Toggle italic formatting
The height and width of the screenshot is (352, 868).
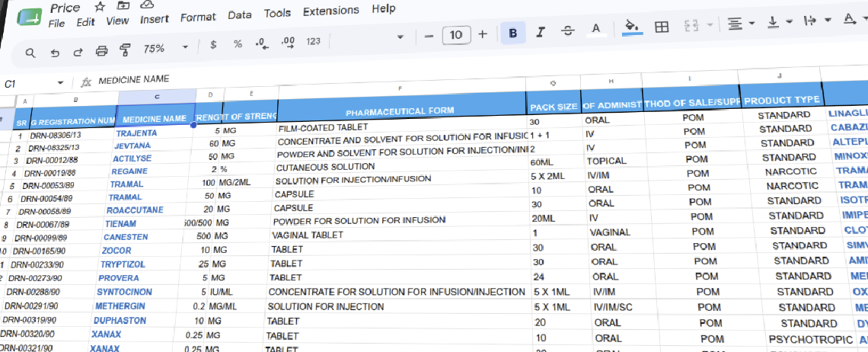[541, 33]
